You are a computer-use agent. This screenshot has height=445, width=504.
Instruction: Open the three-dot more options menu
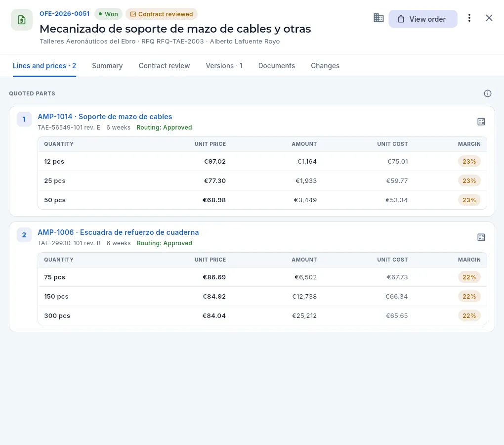(x=469, y=18)
